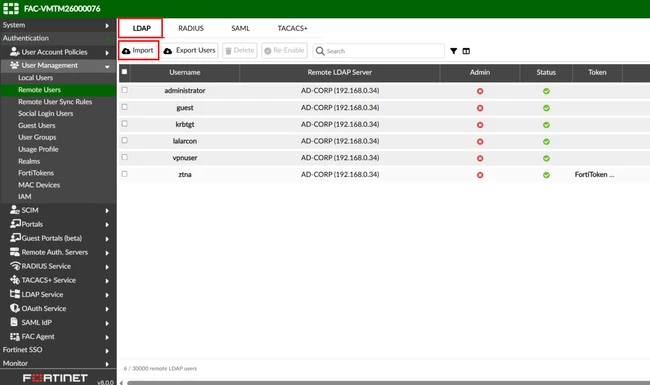Check the ztna row checkbox
Viewport: 650px width, 385px height.
[x=124, y=174]
